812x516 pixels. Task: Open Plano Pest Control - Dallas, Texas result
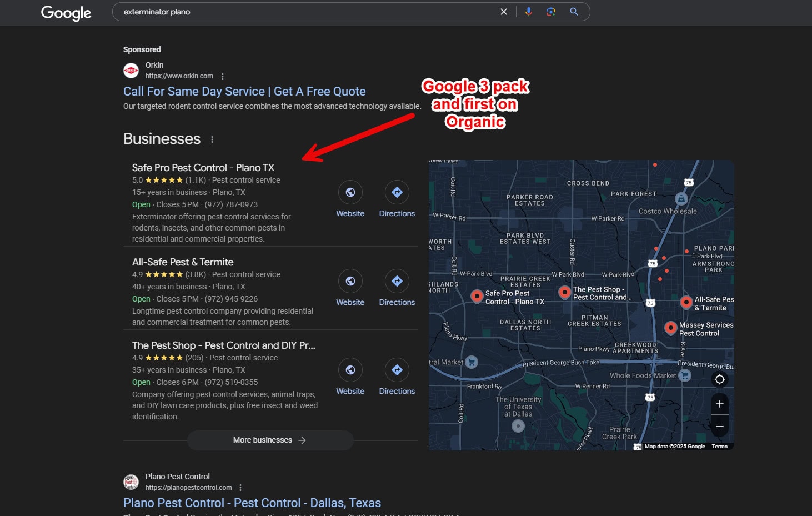coord(252,503)
